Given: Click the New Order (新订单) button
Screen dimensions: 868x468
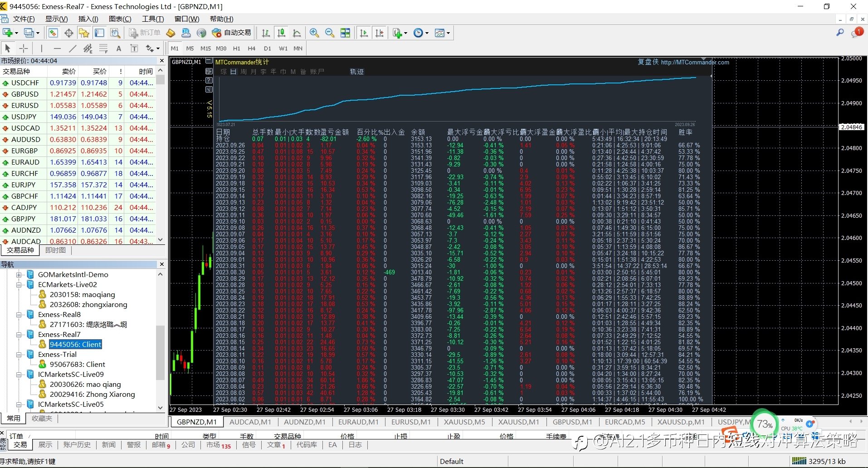Looking at the screenshot, I should click(x=145, y=33).
